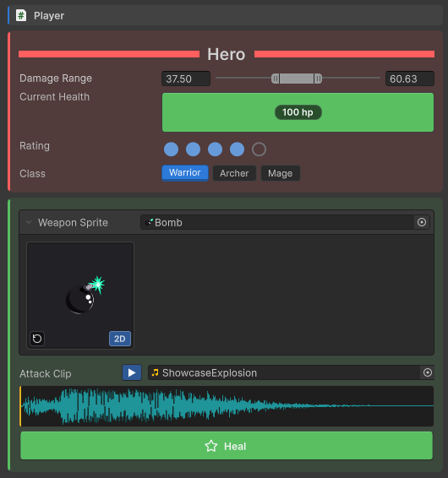The image size is (448, 478).
Task: Click the Player script icon
Action: [x=21, y=15]
